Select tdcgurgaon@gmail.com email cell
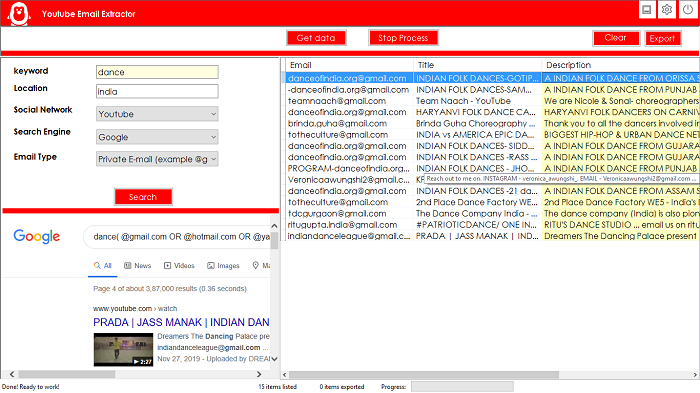 point(349,213)
